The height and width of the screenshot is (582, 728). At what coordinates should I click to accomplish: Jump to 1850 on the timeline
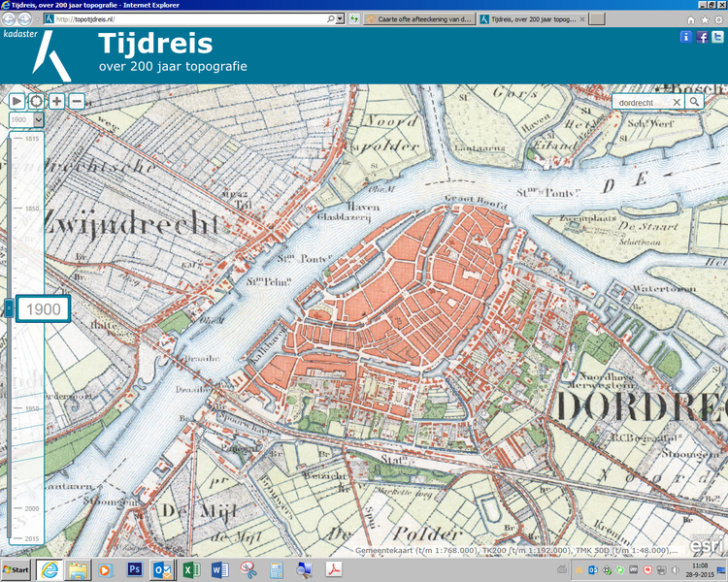pyautogui.click(x=32, y=209)
